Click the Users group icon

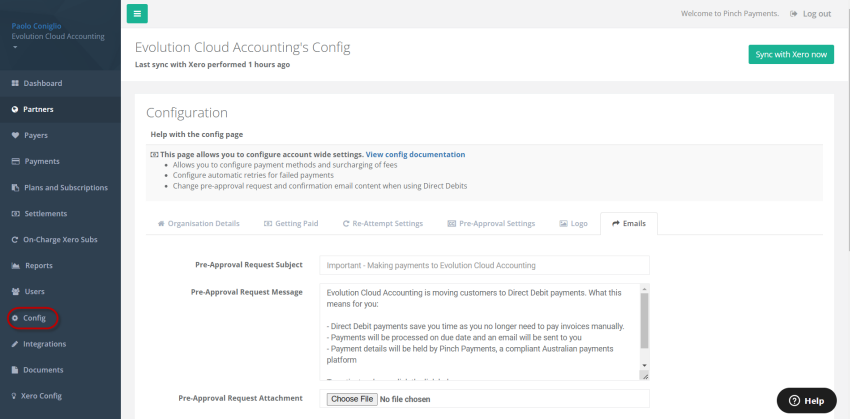pyautogui.click(x=15, y=292)
